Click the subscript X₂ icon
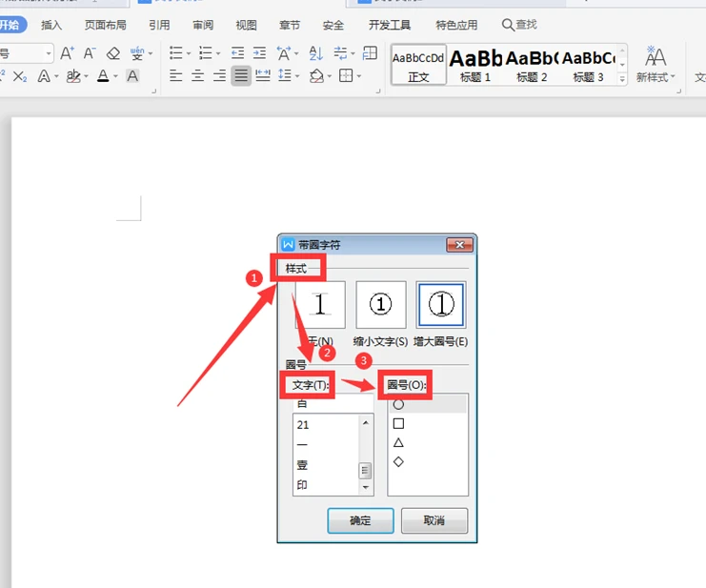This screenshot has height=588, width=706. [20, 76]
